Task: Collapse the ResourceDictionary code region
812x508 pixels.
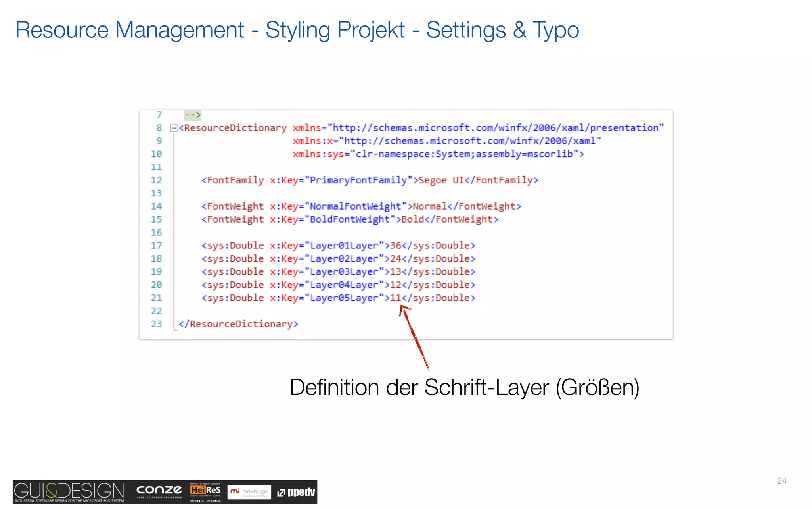Action: [x=173, y=128]
